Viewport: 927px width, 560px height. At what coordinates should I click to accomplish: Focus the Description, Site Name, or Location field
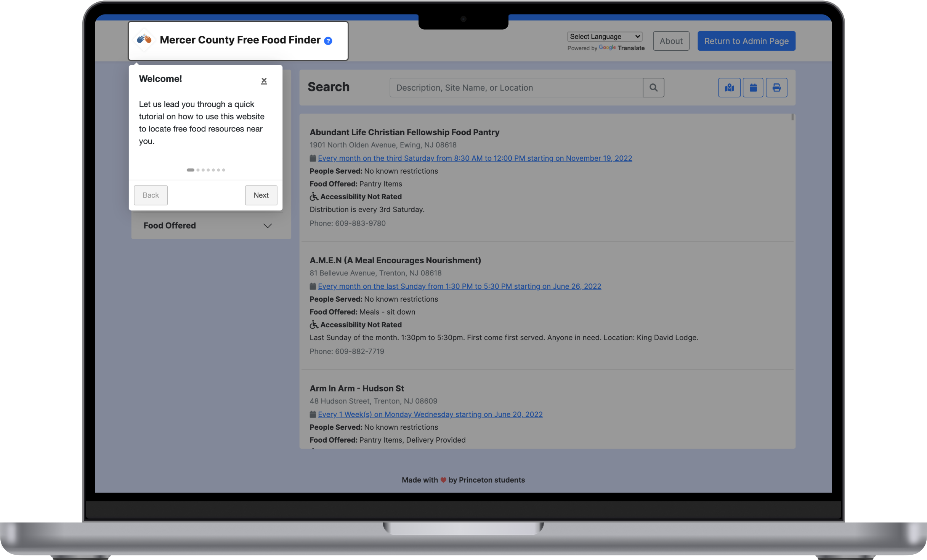tap(516, 88)
